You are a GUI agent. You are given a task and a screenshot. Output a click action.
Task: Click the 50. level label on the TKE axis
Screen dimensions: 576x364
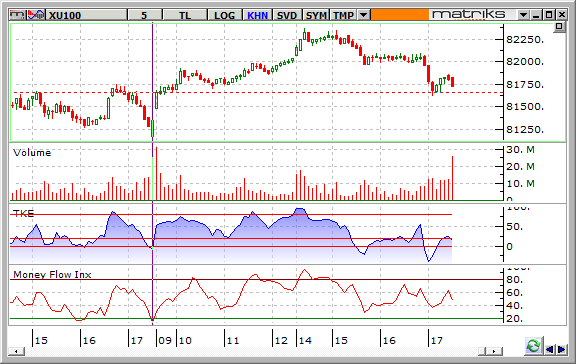click(515, 227)
